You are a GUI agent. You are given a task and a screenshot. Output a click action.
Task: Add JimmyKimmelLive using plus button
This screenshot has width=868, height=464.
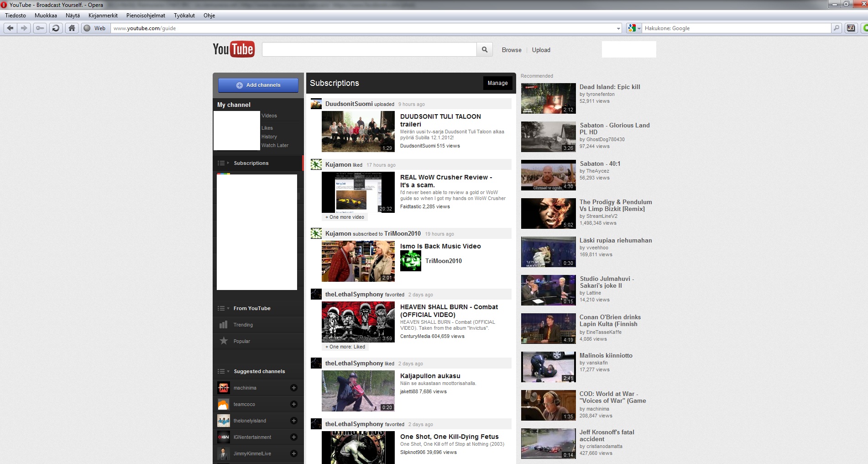pyautogui.click(x=294, y=453)
